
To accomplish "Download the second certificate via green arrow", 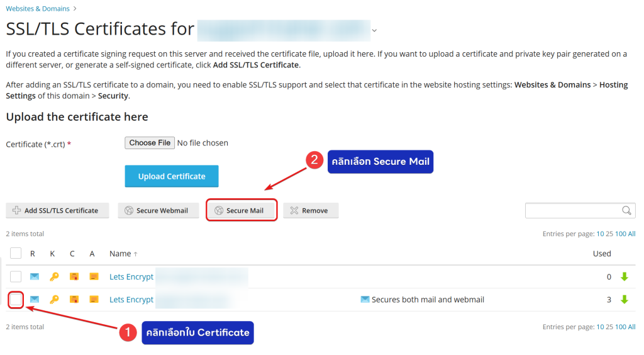I will point(625,300).
